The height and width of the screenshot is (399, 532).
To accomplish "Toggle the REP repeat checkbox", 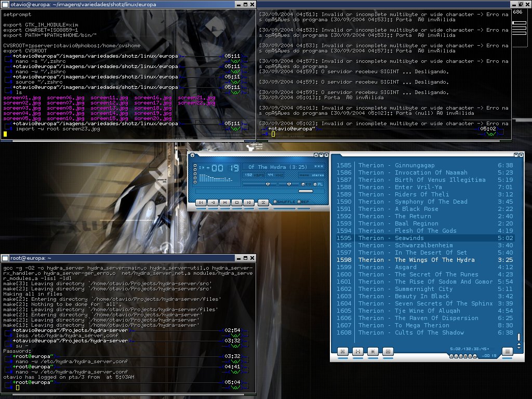I will pos(299,202).
